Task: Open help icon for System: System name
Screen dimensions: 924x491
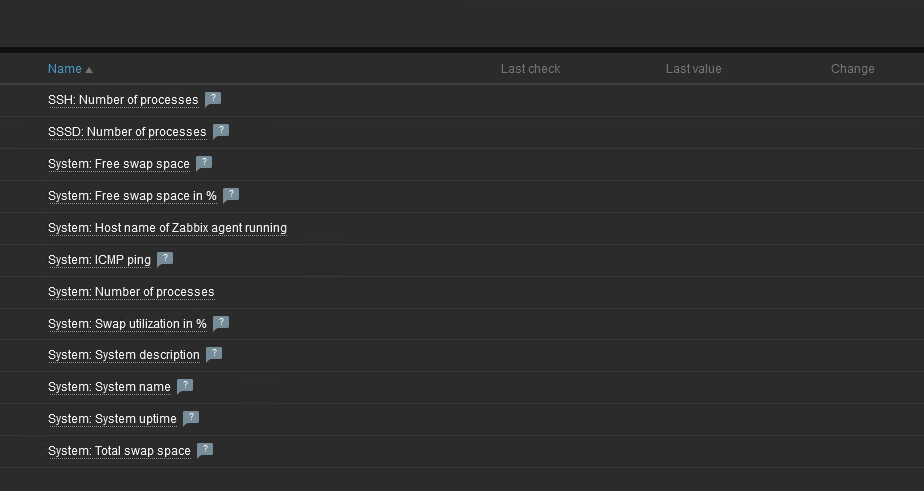Action: pos(185,386)
